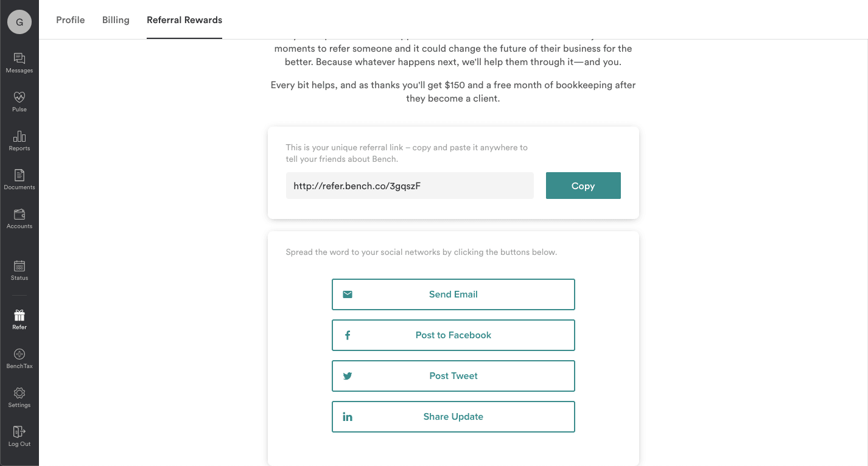Open Reports from the sidebar
This screenshot has height=466, width=868.
click(x=19, y=142)
